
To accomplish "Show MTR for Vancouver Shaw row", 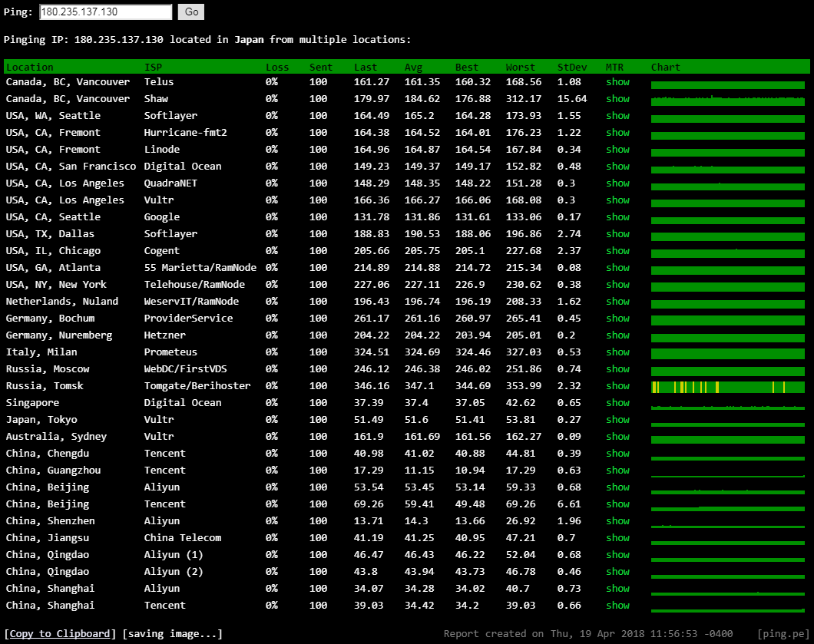I will (617, 99).
